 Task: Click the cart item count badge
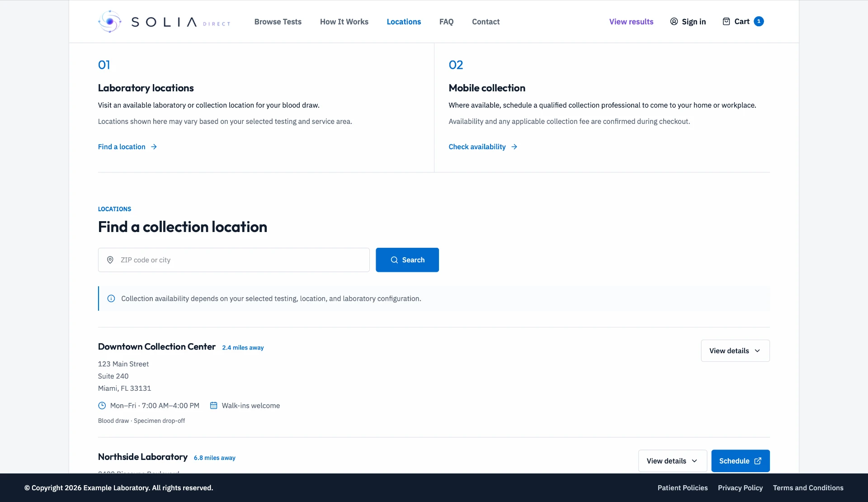point(759,21)
